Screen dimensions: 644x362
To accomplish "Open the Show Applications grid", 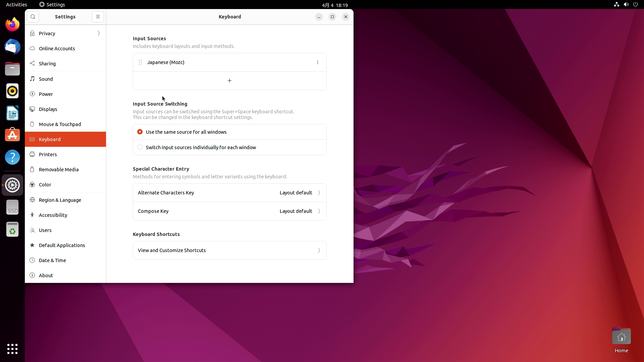I will pyautogui.click(x=12, y=349).
